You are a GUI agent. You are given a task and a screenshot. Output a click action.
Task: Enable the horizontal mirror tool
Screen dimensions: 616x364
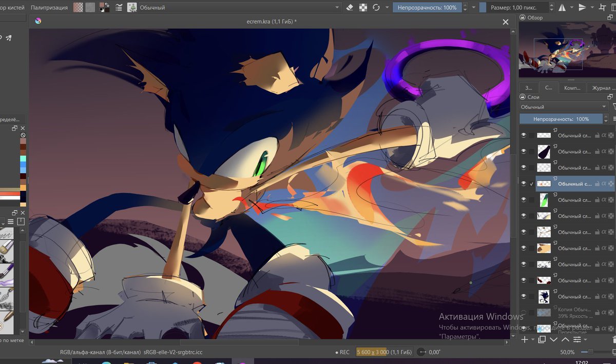tap(562, 7)
